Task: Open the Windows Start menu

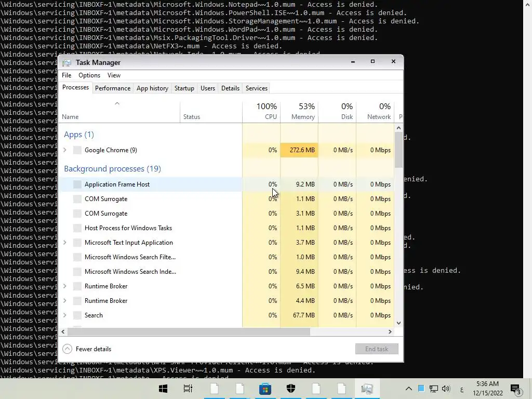Action: click(163, 389)
